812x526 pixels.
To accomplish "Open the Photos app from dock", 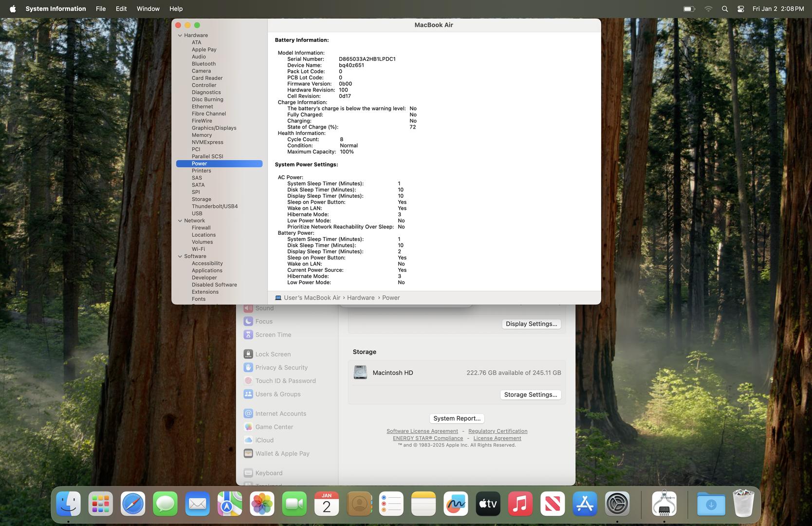I will [262, 504].
